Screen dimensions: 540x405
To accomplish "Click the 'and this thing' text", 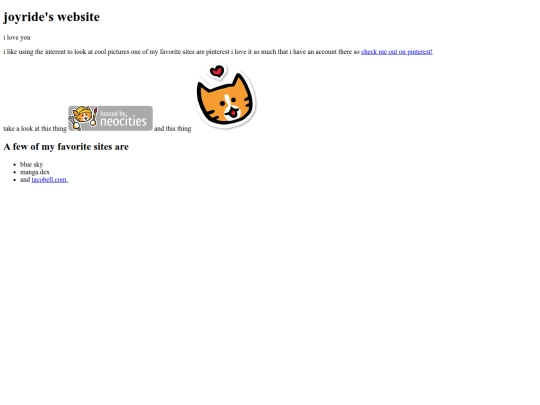I will [x=173, y=128].
